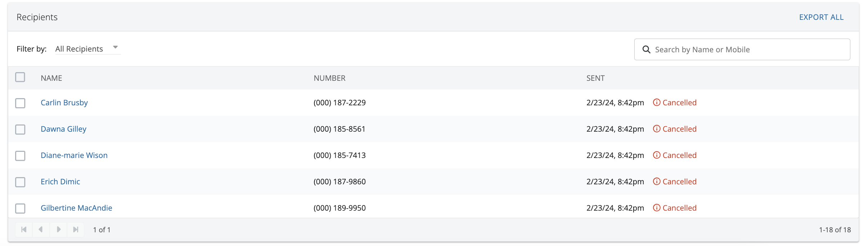Screen dimensions: 868x246
Task: Click the search magnifier icon
Action: 646,49
